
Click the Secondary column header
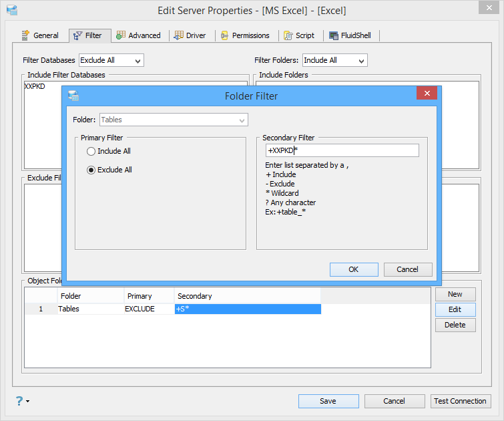pyautogui.click(x=248, y=296)
